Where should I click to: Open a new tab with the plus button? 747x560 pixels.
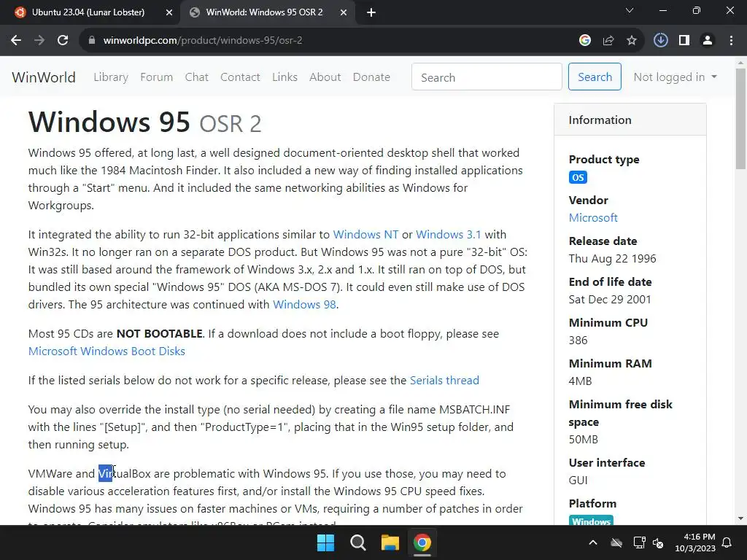(x=371, y=12)
